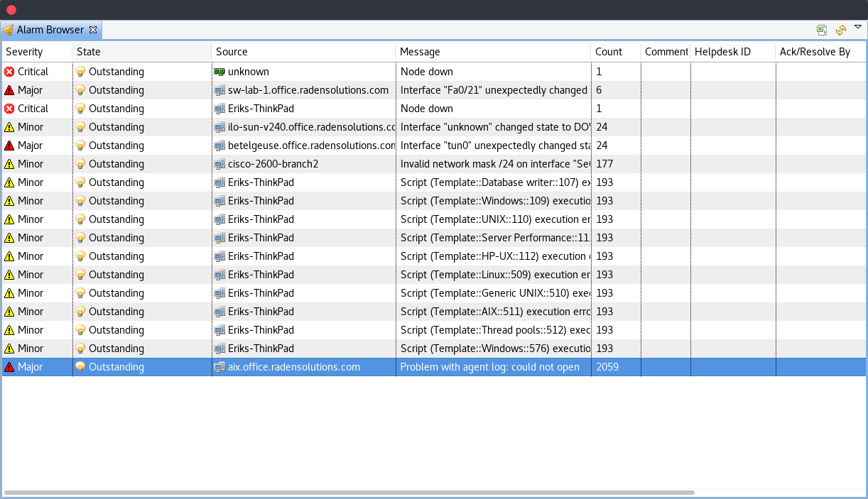This screenshot has height=499, width=868.
Task: Click Major severity icon for sw-lab-1 alarm
Action: click(x=9, y=90)
